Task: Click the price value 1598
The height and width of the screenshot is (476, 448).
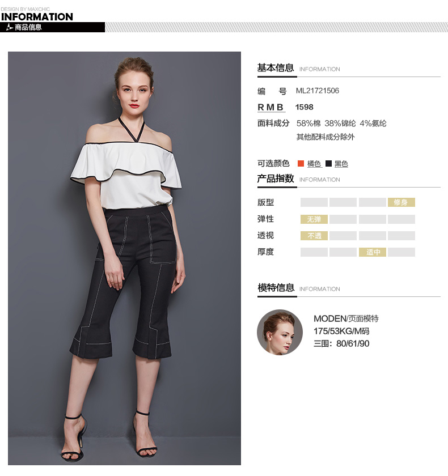Action: click(304, 107)
